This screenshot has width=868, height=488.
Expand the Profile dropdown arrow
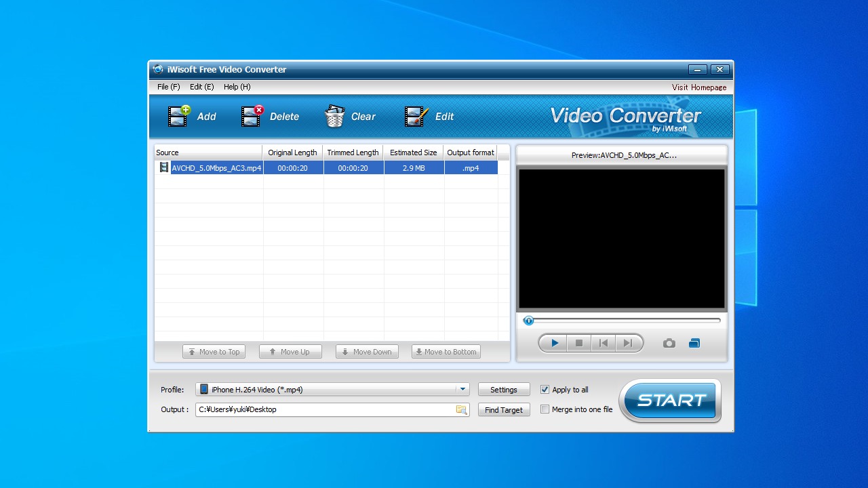pyautogui.click(x=462, y=390)
